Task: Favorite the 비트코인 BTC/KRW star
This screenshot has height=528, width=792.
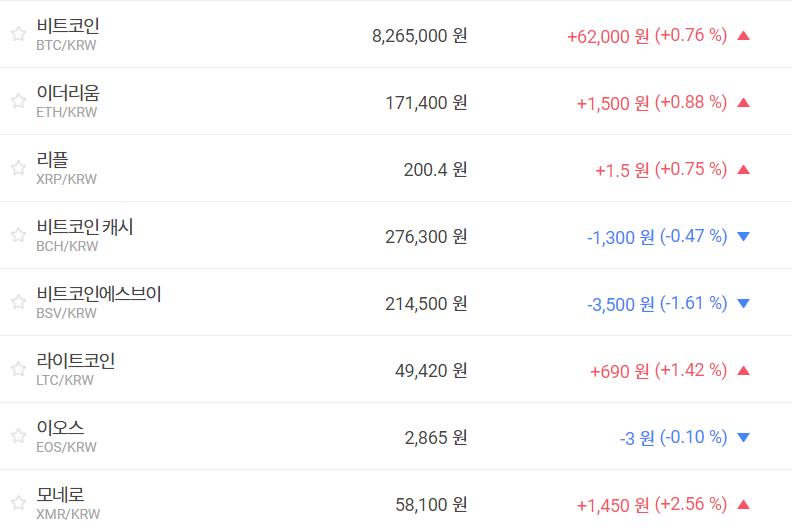Action: coord(18,34)
